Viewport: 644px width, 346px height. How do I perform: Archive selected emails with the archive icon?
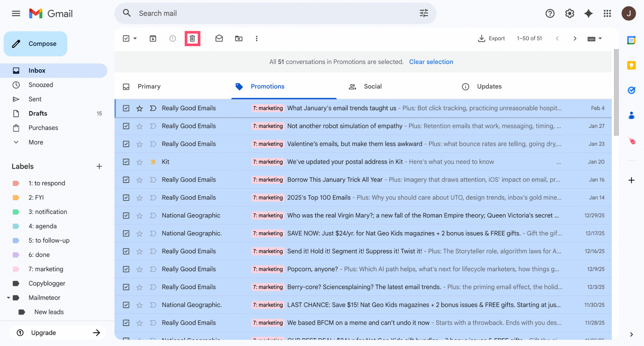(153, 38)
